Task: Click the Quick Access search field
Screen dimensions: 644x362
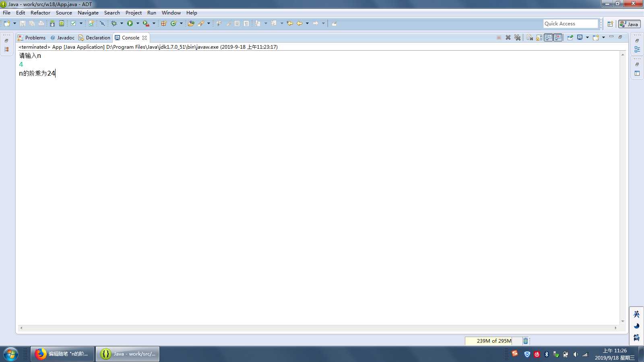Action: pos(571,24)
